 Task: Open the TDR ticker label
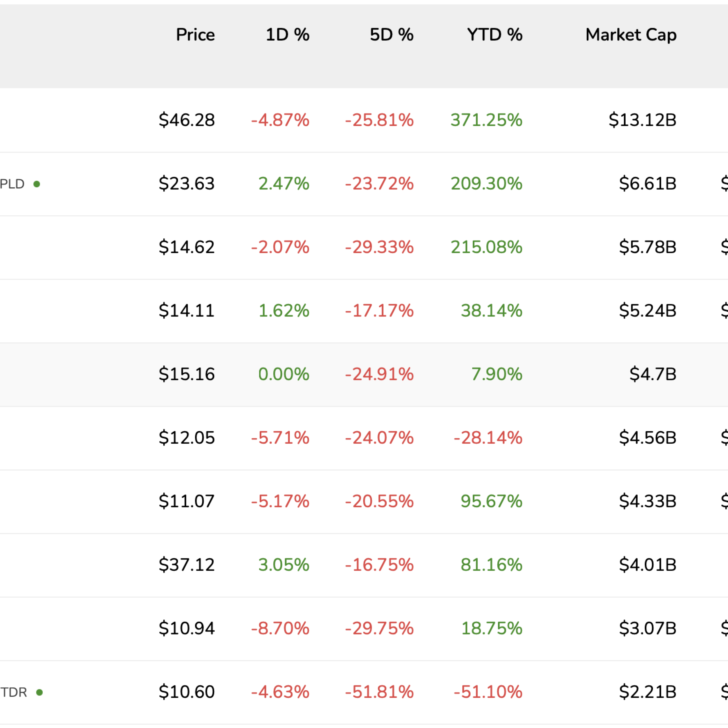pos(14,692)
